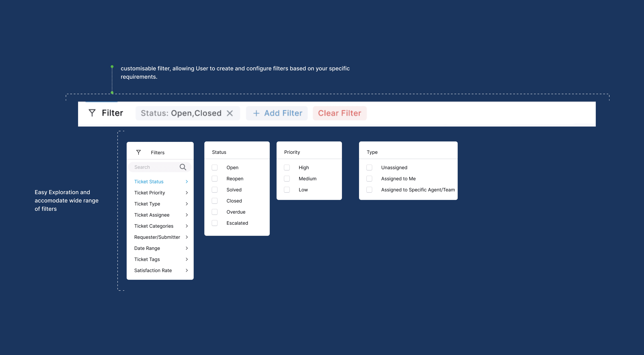Expand the Satisfaction Rate chevron
This screenshot has width=644, height=355.
click(187, 270)
